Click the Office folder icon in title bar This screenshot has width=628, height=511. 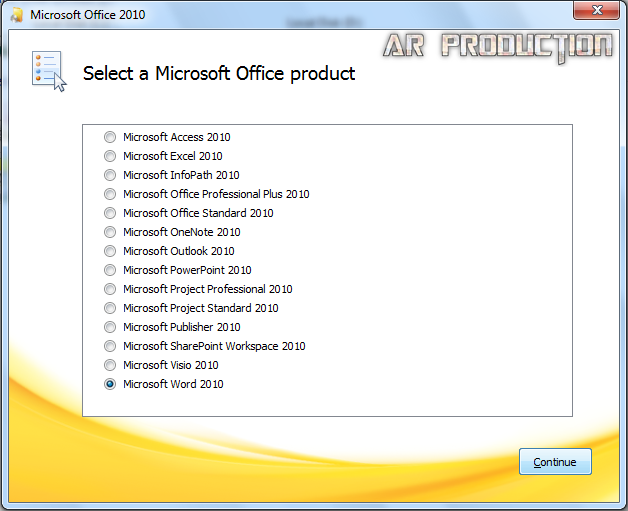click(16, 15)
